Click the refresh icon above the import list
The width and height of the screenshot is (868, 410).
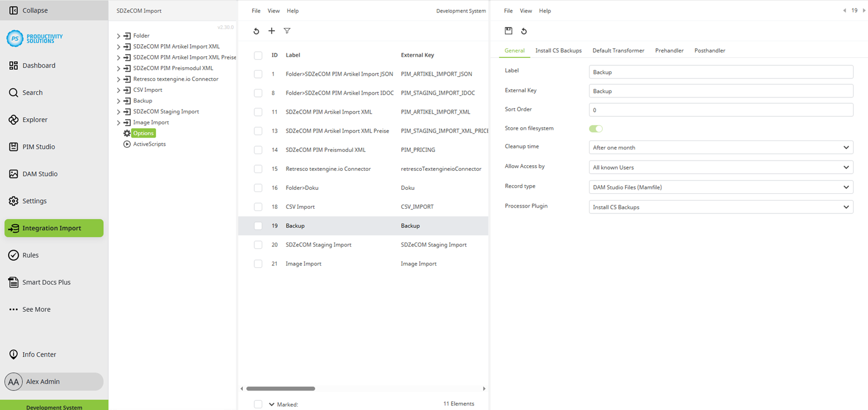[256, 31]
